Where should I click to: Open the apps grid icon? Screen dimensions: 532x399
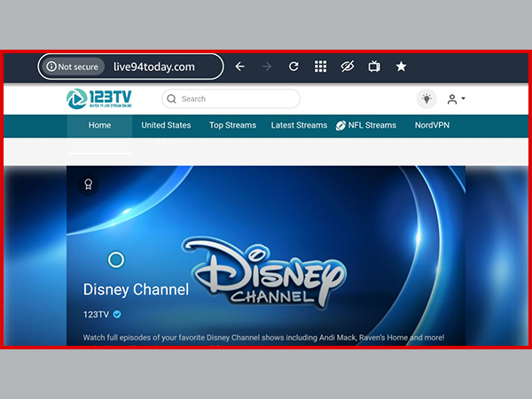[320, 66]
